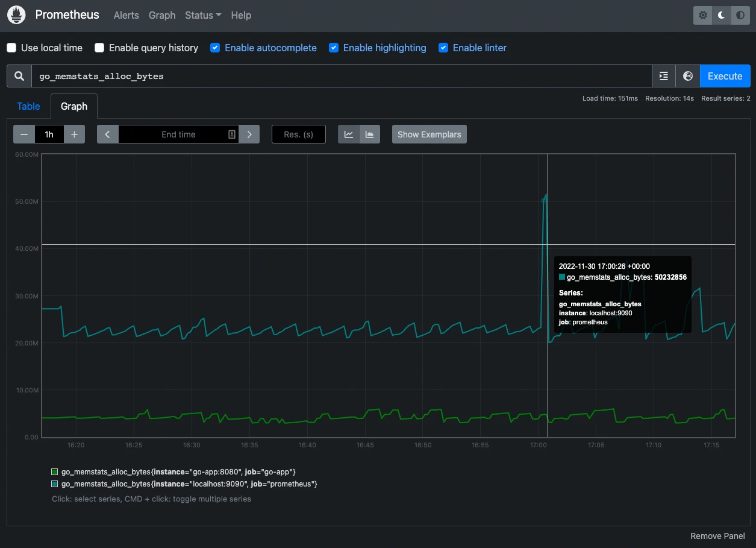The image size is (756, 548).
Task: Open the Graph nav link
Action: pos(162,15)
